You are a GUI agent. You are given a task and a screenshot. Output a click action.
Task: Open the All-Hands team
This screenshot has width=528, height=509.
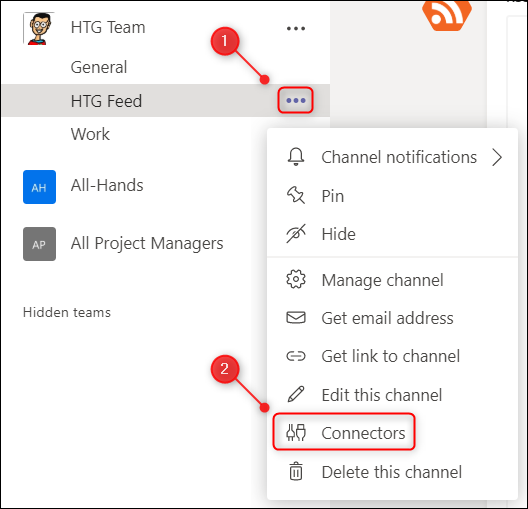point(107,185)
